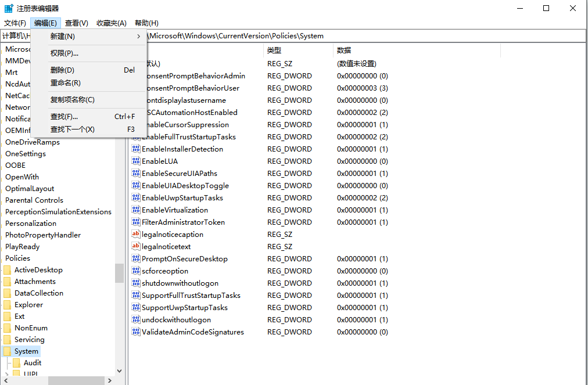This screenshot has width=588, height=385.
Task: Click the Attachments folder icon
Action: [x=8, y=282]
